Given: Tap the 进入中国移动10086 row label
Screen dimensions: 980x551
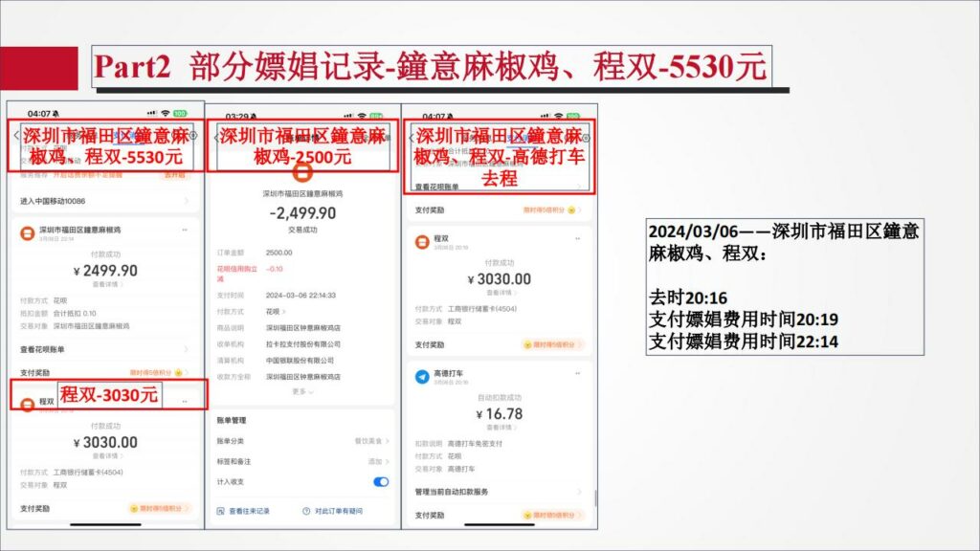Looking at the screenshot, I should click(53, 201).
